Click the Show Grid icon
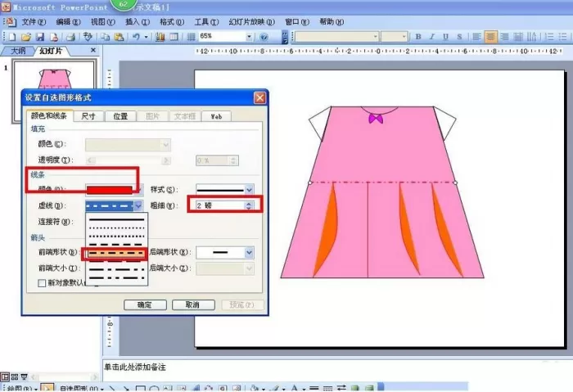Image resolution: width=573 pixels, height=392 pixels. [191, 37]
